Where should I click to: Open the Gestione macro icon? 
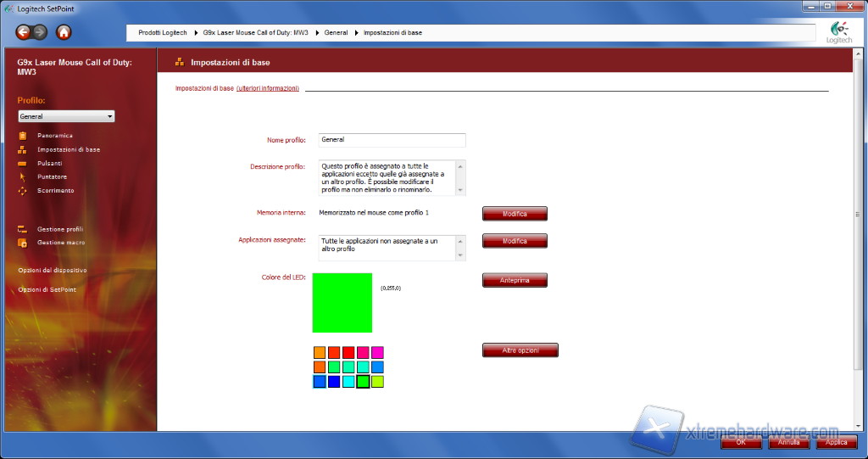[22, 243]
